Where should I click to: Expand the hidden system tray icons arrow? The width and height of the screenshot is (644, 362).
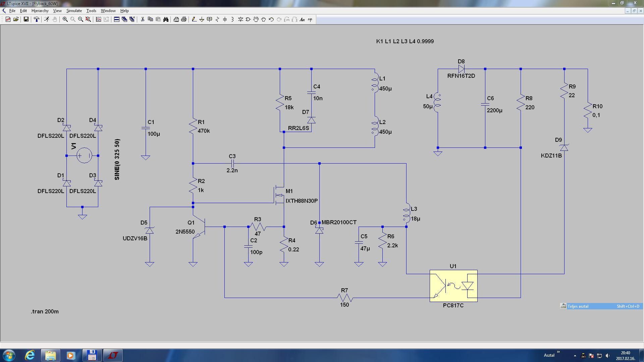575,355
